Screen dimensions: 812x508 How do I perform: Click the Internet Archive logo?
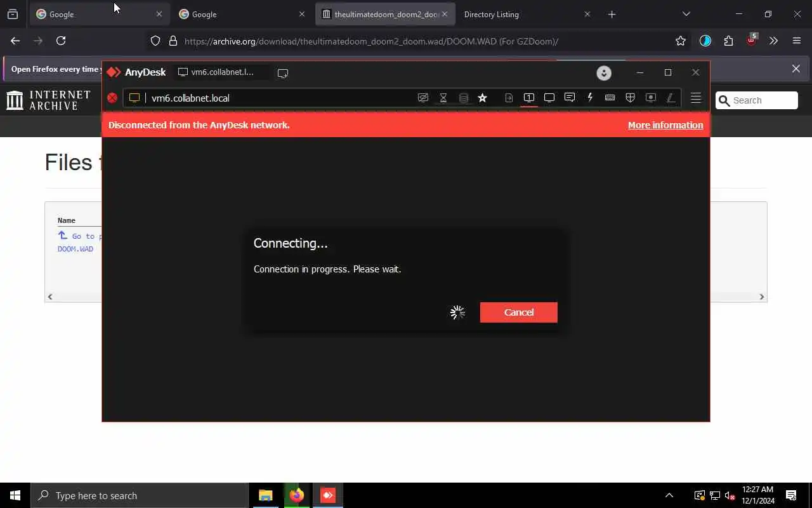point(49,100)
